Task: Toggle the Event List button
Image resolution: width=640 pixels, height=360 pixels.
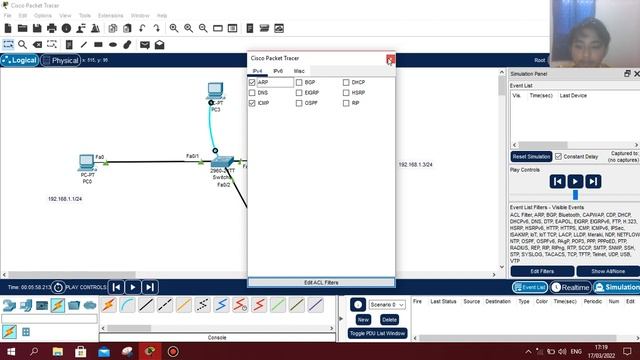Action: (x=529, y=287)
